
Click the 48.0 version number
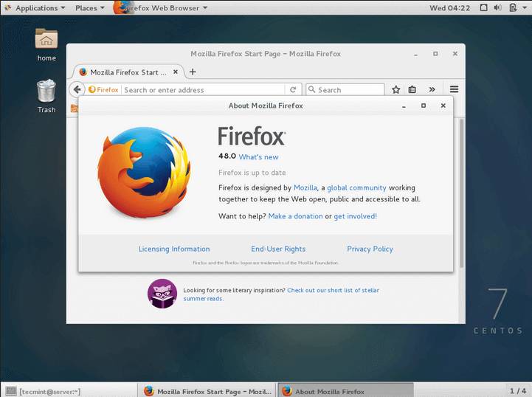(x=227, y=156)
